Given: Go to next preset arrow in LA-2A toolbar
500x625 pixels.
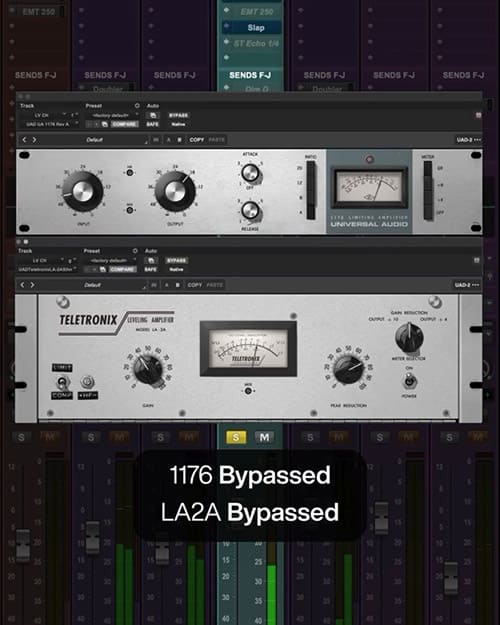Looking at the screenshot, I should coord(32,285).
